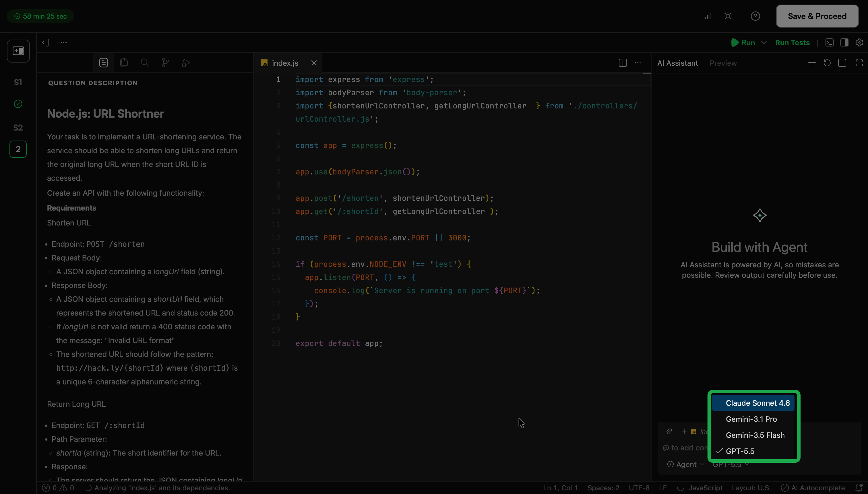Open the file explorer sidebar icon
This screenshot has height=494, width=868.
124,63
